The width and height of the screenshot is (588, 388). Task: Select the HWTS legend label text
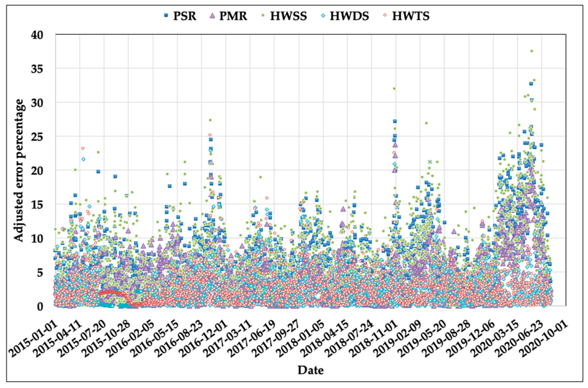(411, 16)
